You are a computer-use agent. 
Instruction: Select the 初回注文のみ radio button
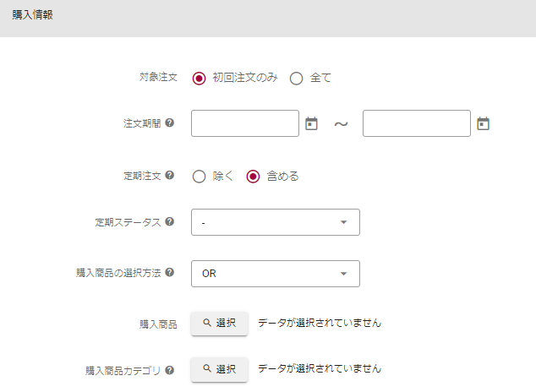tap(200, 78)
